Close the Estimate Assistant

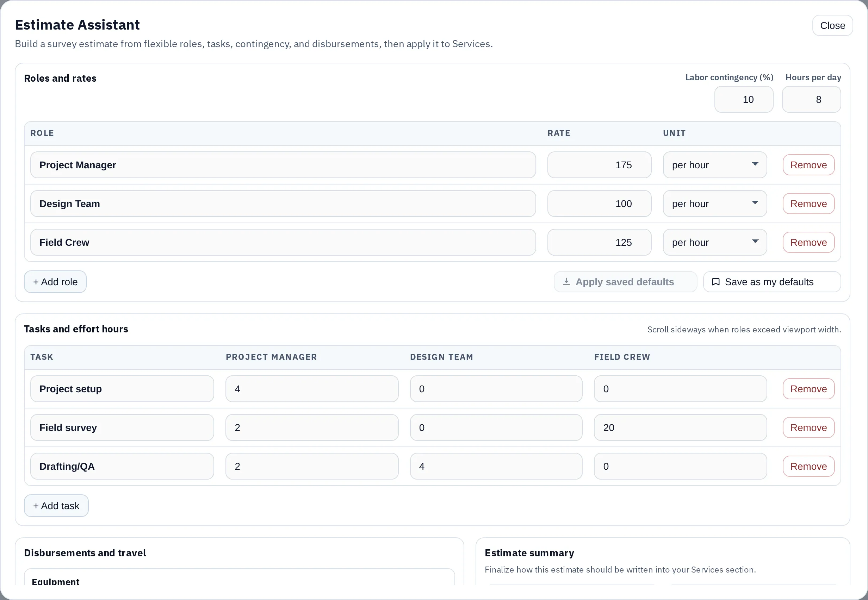(832, 25)
